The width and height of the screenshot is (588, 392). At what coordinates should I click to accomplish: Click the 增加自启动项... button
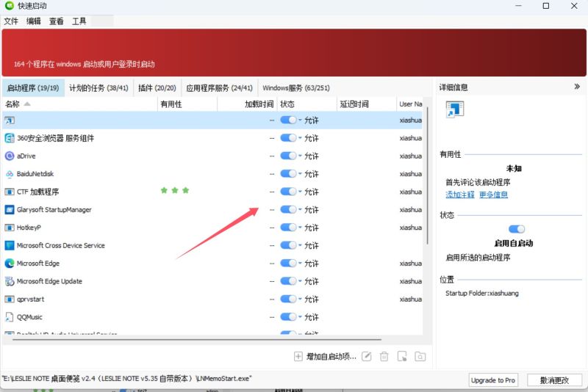[x=325, y=357]
